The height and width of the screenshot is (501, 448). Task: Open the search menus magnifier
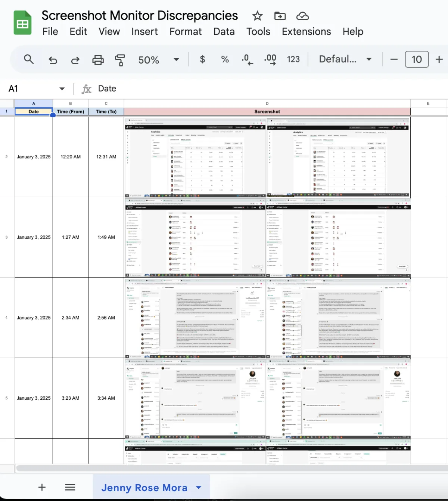point(29,59)
